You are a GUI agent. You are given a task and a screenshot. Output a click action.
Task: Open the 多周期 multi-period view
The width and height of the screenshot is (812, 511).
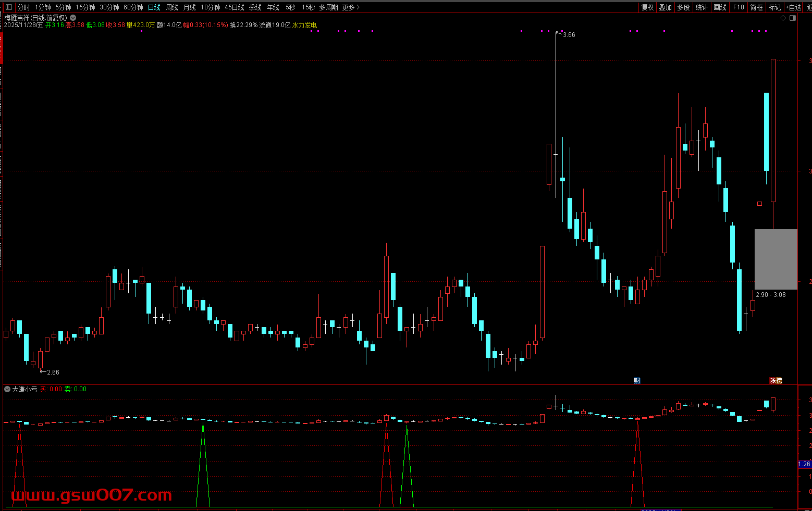pos(328,7)
